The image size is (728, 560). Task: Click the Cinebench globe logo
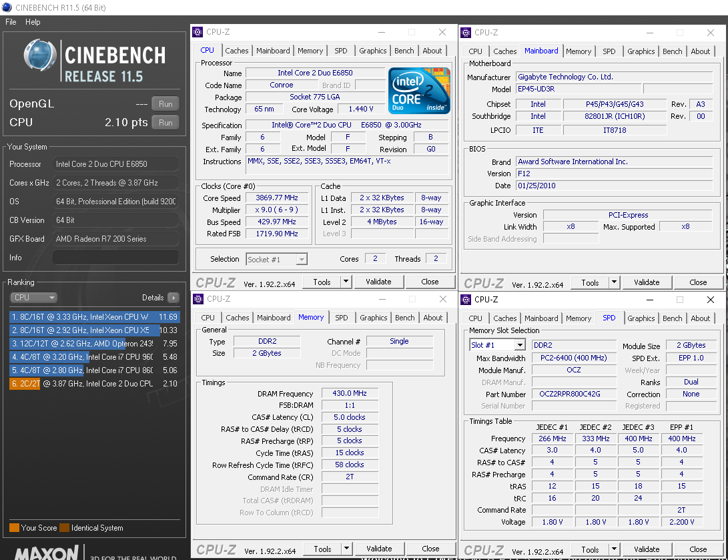[x=40, y=55]
